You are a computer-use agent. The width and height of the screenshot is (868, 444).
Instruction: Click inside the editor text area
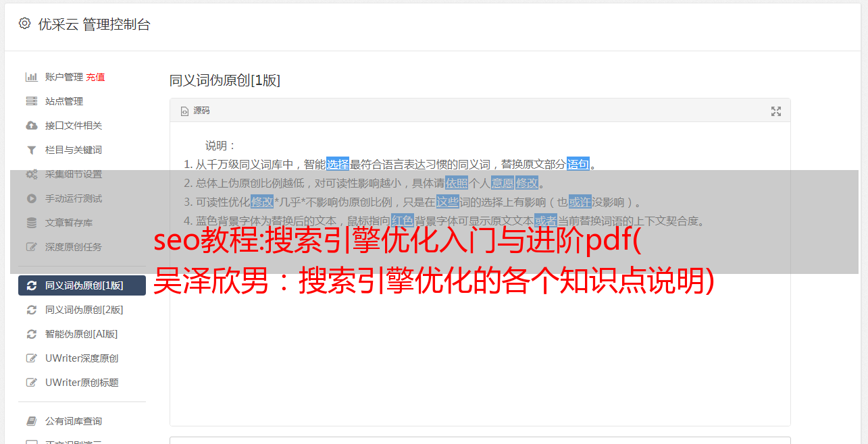[480, 337]
